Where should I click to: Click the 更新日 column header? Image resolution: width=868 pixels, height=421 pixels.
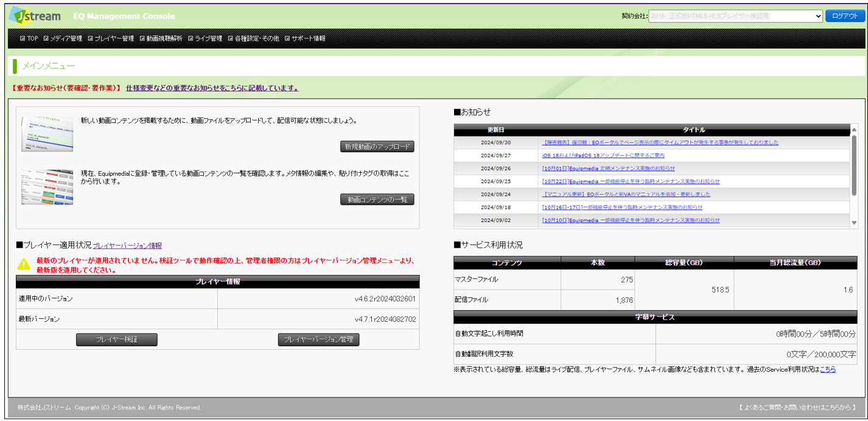(495, 130)
